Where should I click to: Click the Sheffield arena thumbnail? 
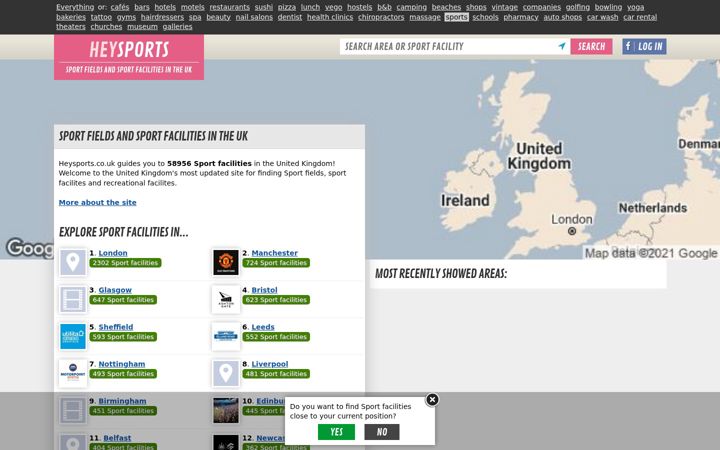[x=73, y=336]
